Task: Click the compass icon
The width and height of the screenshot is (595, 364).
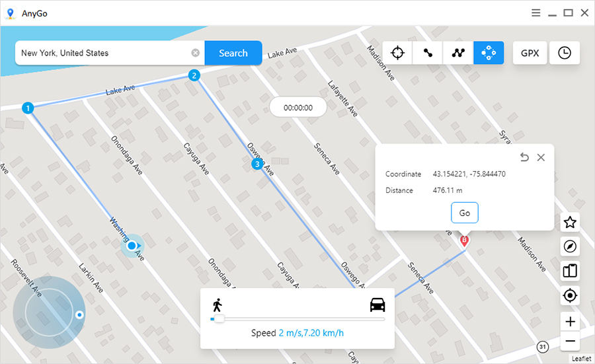Action: tap(569, 246)
